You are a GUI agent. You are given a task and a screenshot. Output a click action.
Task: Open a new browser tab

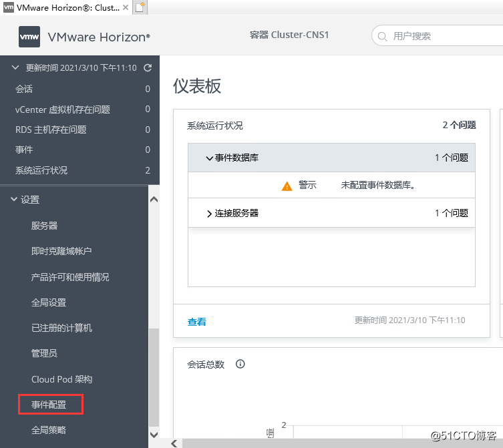pyautogui.click(x=140, y=7)
